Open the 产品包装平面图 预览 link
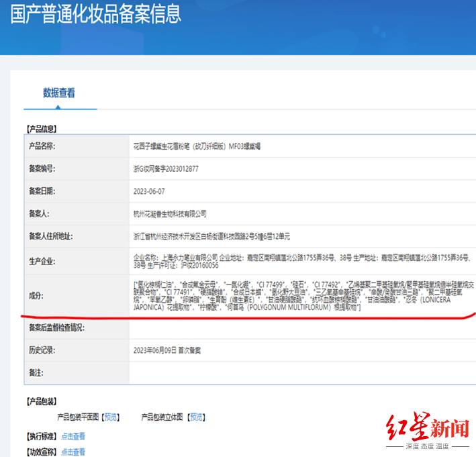The width and height of the screenshot is (476, 457). point(111,417)
